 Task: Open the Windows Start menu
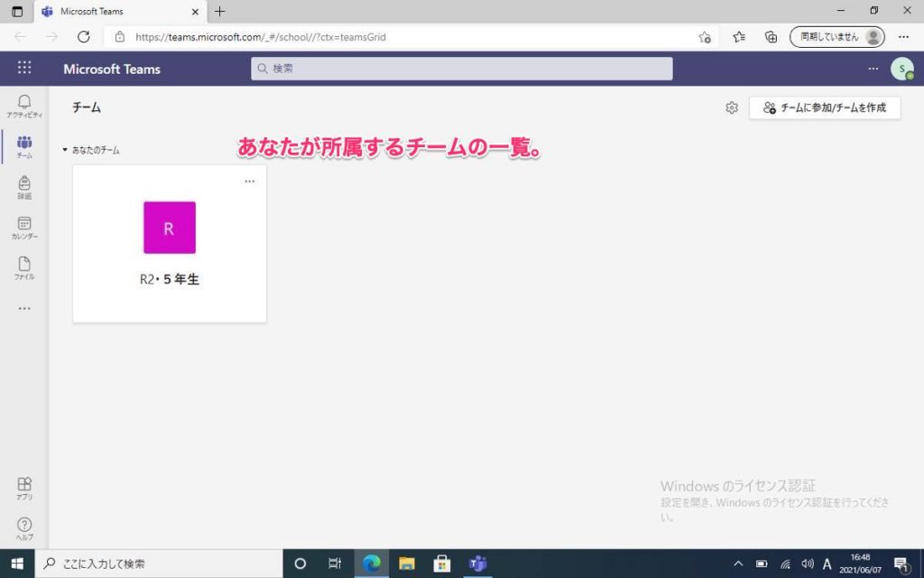pos(17,564)
